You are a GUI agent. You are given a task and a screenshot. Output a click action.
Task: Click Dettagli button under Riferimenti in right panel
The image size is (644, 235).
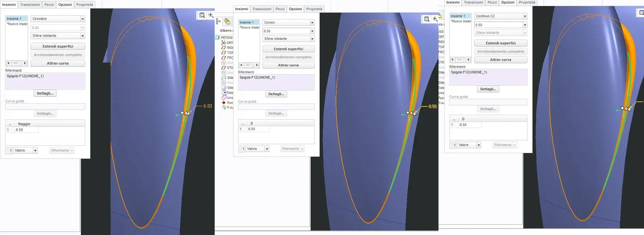tap(488, 89)
